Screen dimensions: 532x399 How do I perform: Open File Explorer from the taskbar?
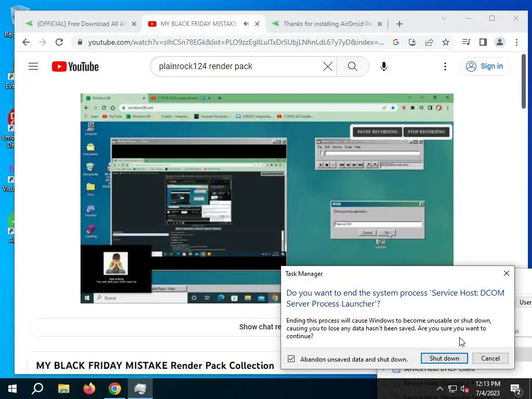(x=63, y=389)
